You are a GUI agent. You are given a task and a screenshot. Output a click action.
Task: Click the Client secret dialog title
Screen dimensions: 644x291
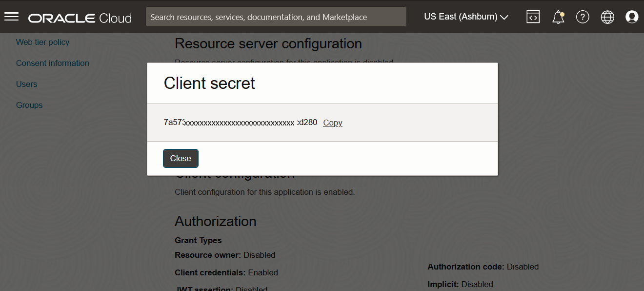pos(209,83)
